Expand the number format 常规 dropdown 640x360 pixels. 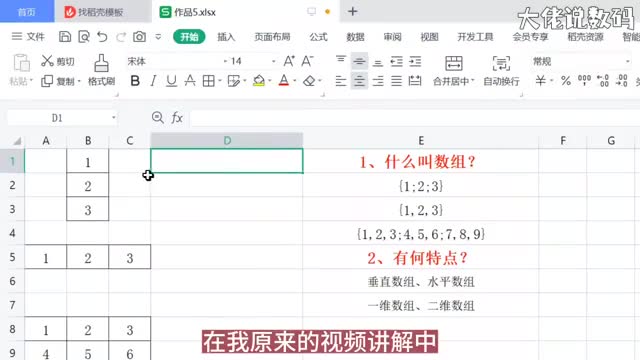pyautogui.click(x=628, y=61)
